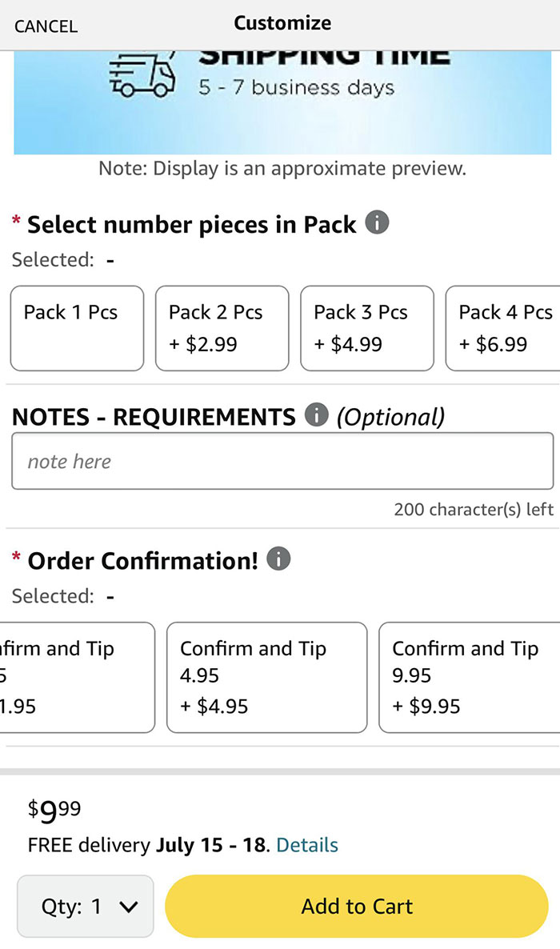Click the Add to Cart button
This screenshot has width=560, height=949.
click(357, 906)
